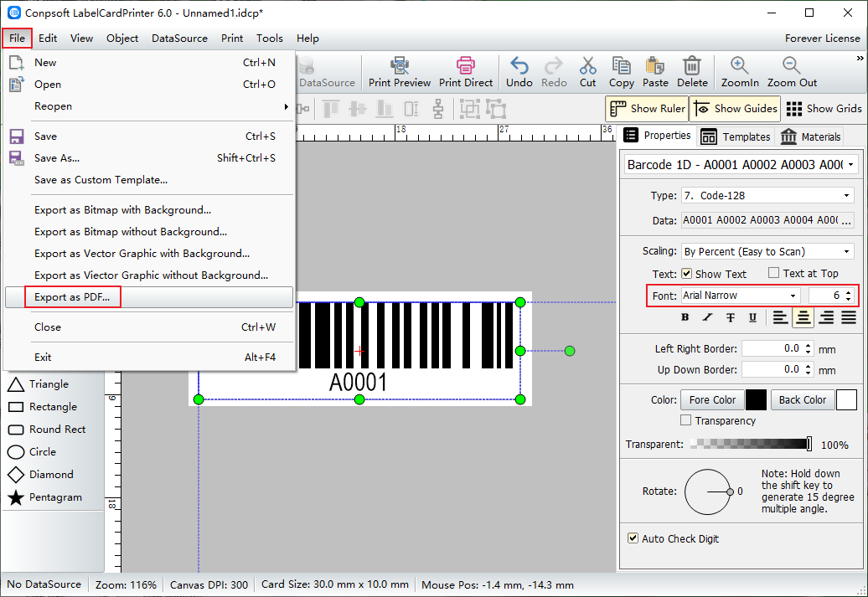The width and height of the screenshot is (868, 597).
Task: Open the barcode Data editor ellipsis
Action: point(846,220)
